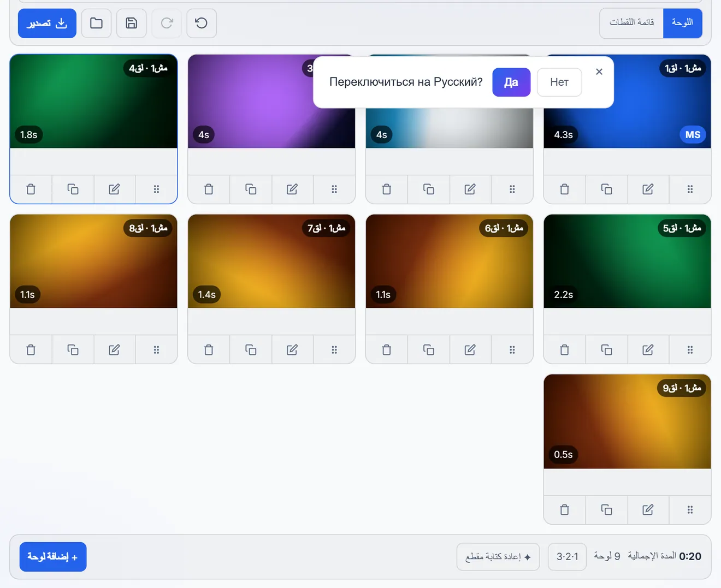Image resolution: width=721 pixels, height=588 pixels.
Task: Click the drag handle on panel مش1 · لق9
Action: coord(690,510)
